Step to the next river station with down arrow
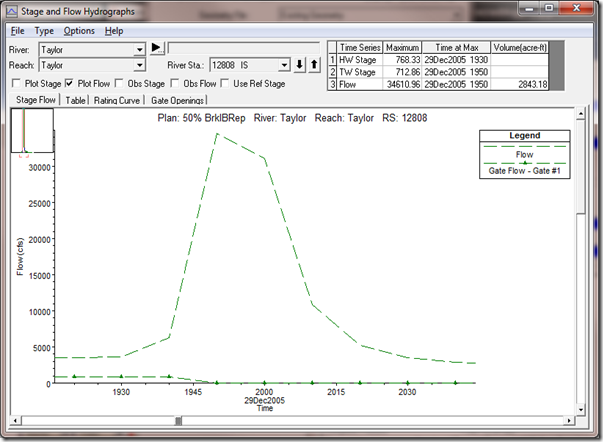 300,65
